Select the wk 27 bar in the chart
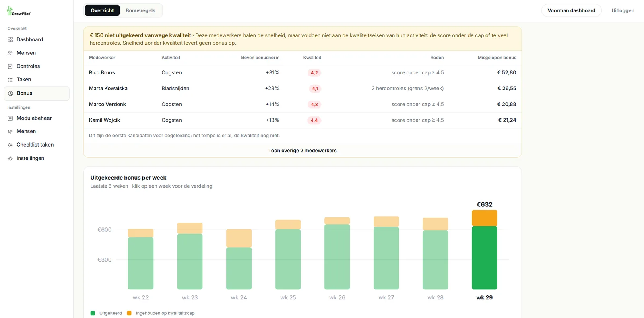644x318 pixels. coord(386,253)
